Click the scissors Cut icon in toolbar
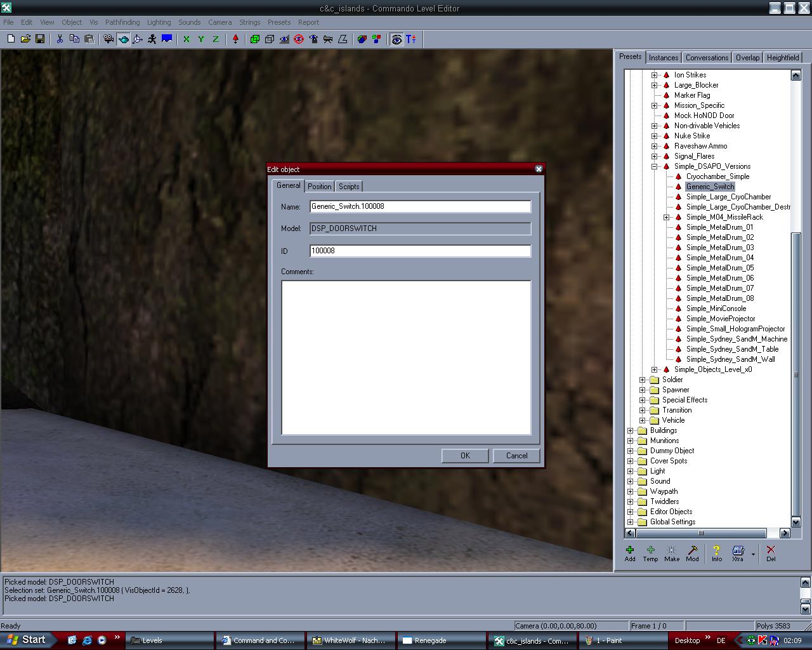This screenshot has width=812, height=650. tap(60, 39)
